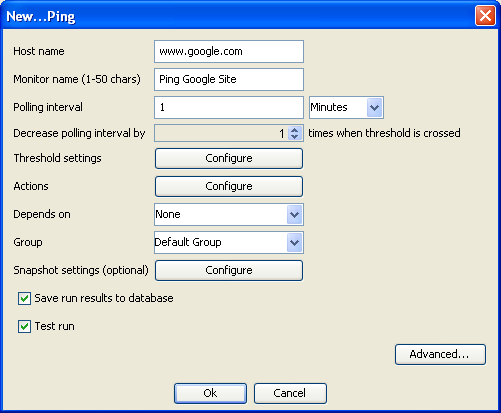
Task: Configure Threshold settings
Action: [x=229, y=158]
